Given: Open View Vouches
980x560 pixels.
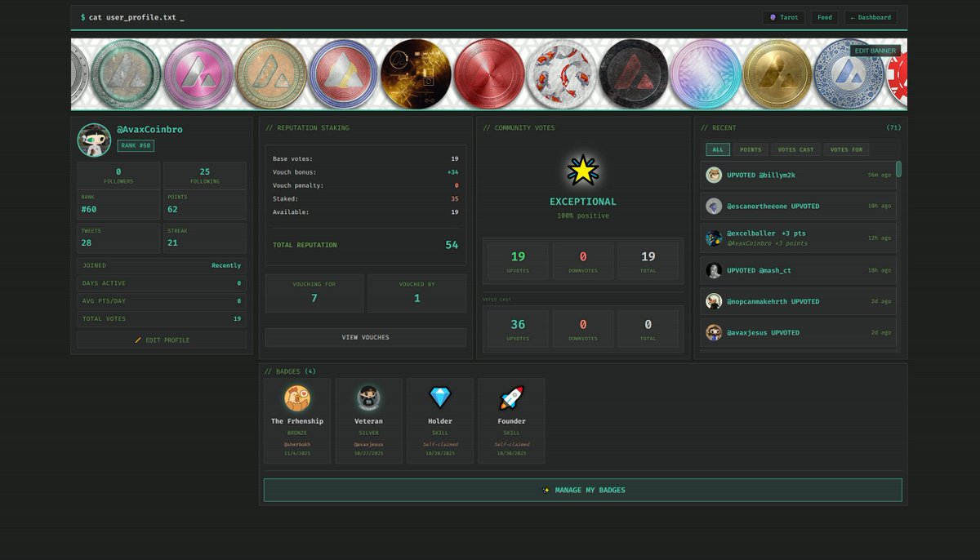Looking at the screenshot, I should (366, 337).
